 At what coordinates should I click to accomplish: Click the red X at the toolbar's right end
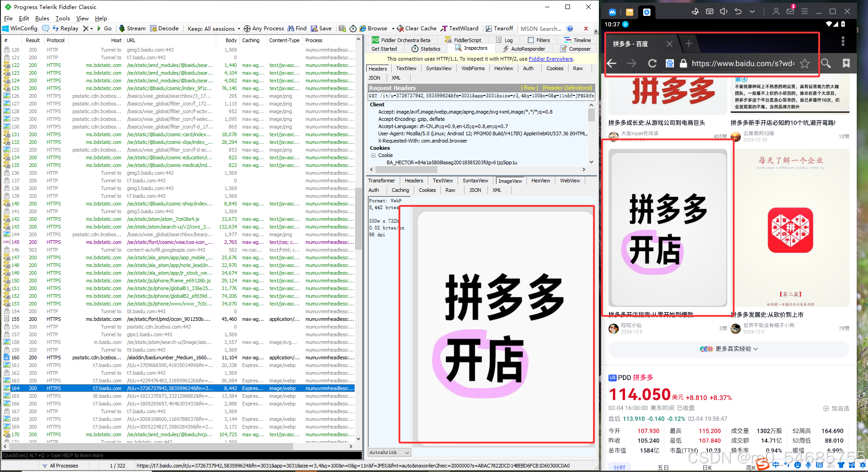(x=586, y=28)
